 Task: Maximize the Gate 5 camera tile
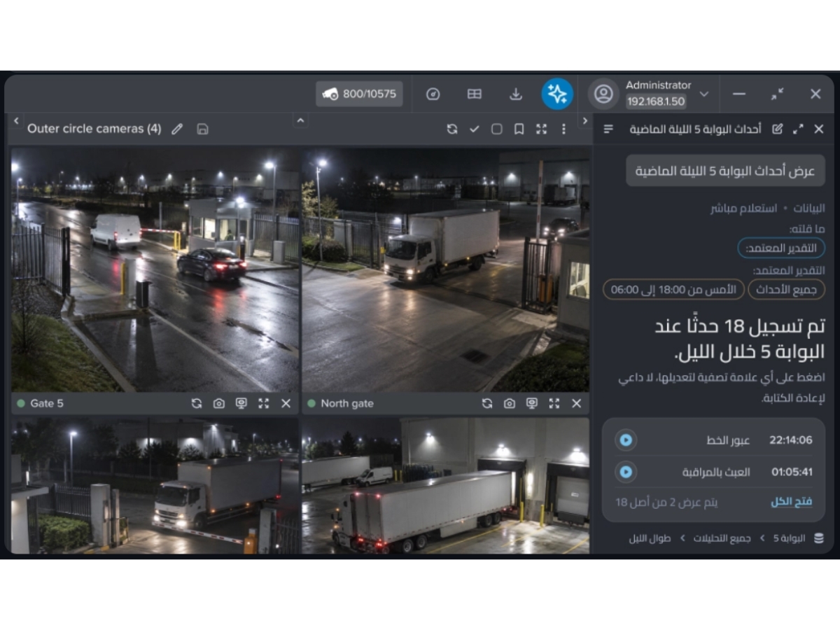pos(263,403)
